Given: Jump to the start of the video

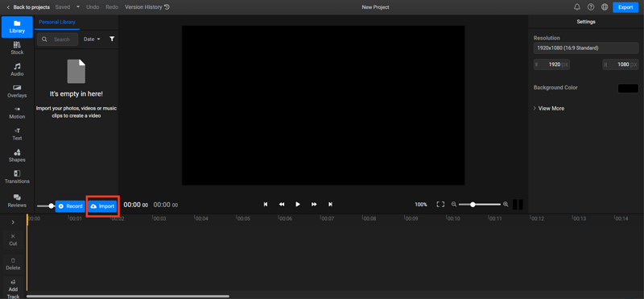Looking at the screenshot, I should [x=266, y=205].
